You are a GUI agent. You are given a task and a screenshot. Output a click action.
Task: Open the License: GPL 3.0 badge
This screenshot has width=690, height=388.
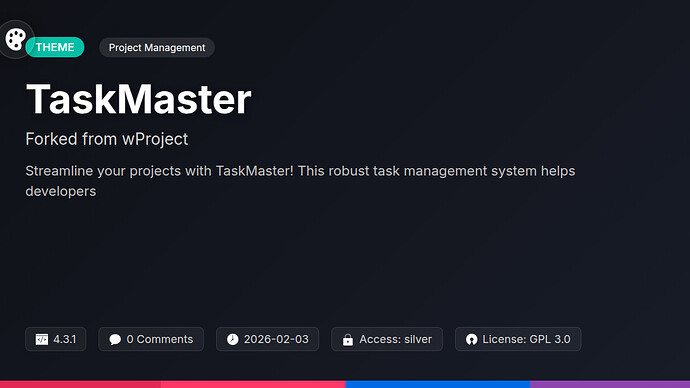click(518, 339)
